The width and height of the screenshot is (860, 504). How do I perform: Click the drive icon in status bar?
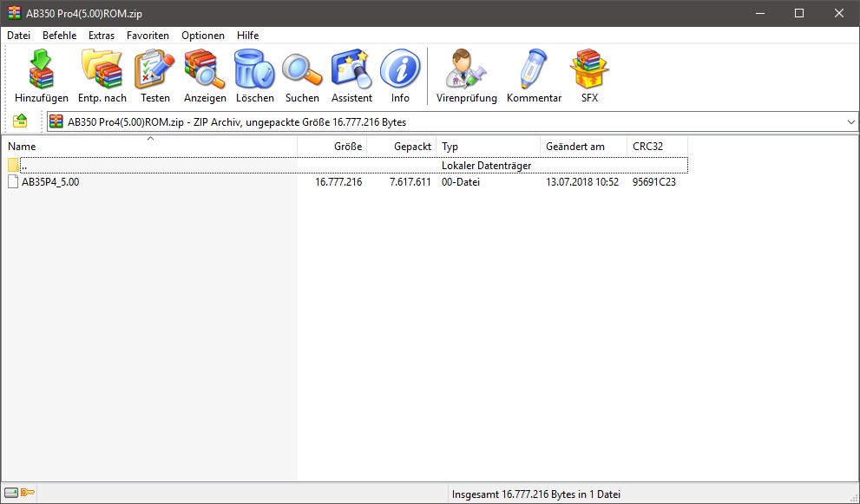coord(11,493)
